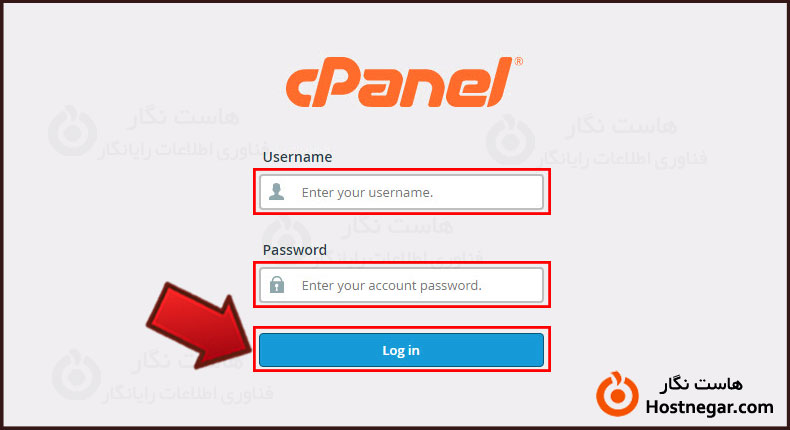Click the faded Hostnegar watermark at top left

coord(146,132)
